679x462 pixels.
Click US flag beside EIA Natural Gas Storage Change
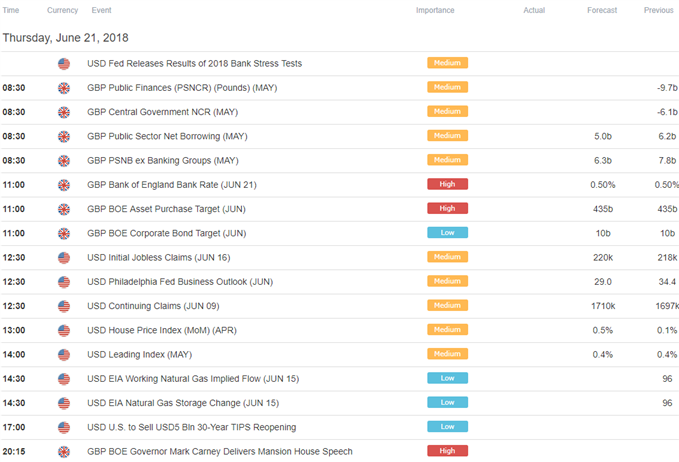click(x=64, y=403)
